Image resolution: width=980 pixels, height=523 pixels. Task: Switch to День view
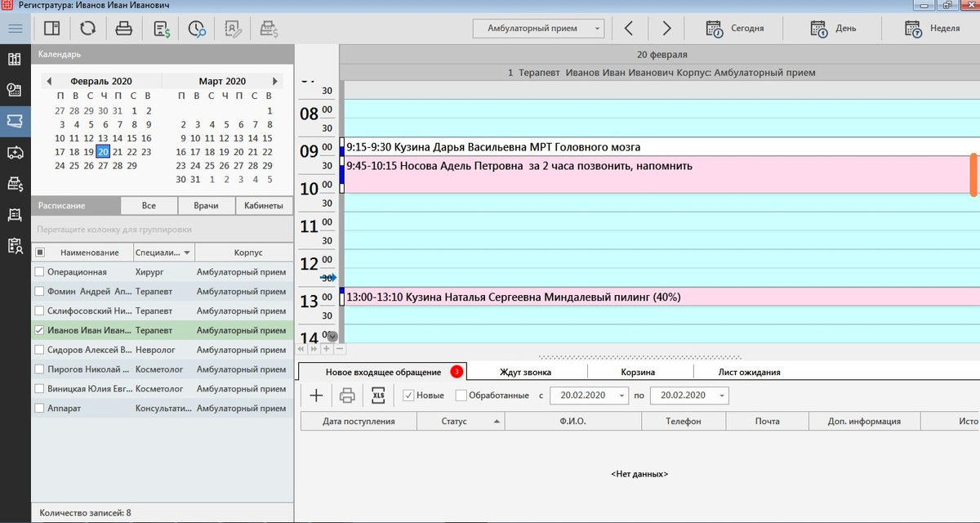[833, 29]
